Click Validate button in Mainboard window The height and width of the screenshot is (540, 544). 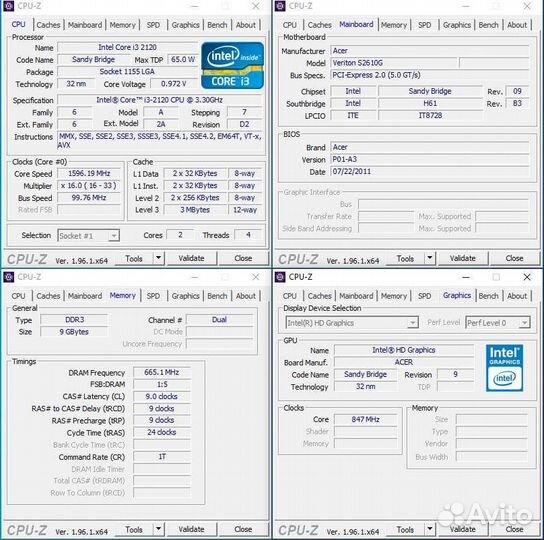(463, 259)
